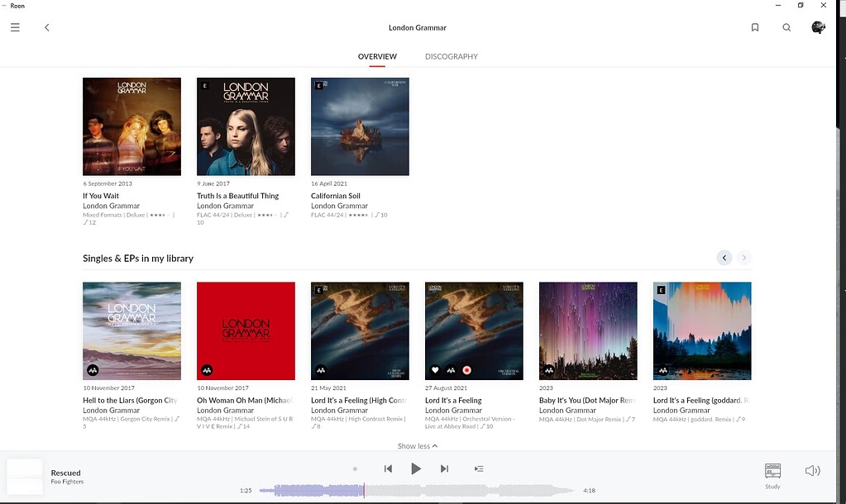Select the OVERVIEW tab

pos(376,56)
